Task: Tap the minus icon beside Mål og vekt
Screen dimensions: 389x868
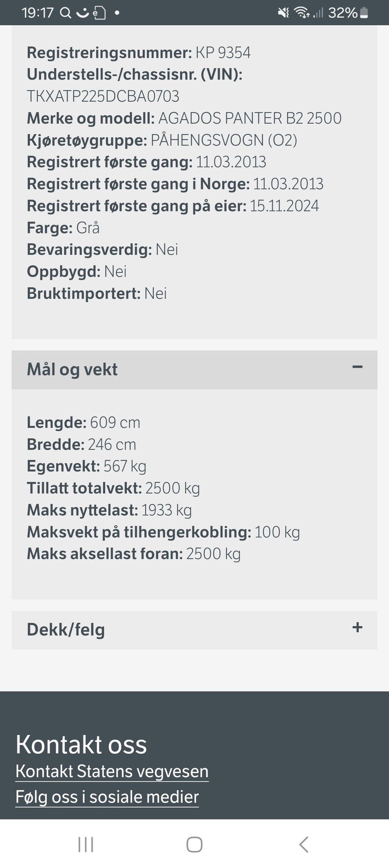Action: point(357,367)
